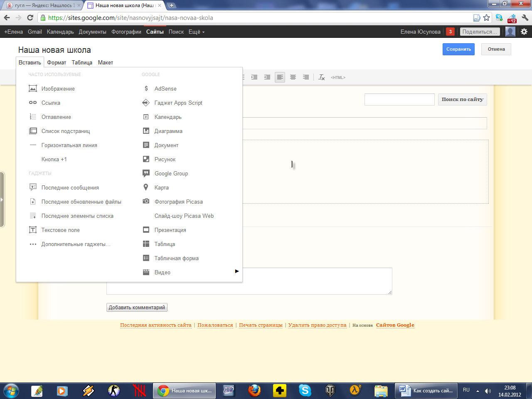Open the Таблица menu in menu bar

(82, 62)
